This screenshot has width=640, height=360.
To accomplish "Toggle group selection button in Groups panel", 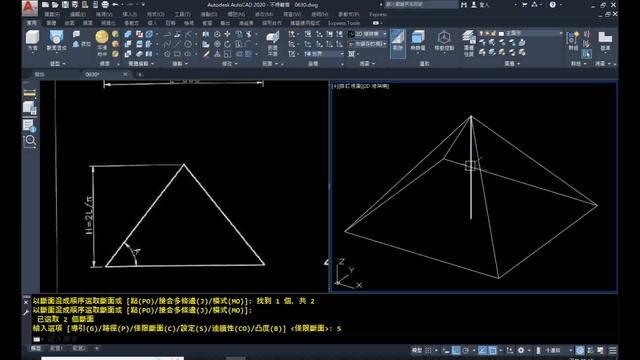I will click(587, 54).
